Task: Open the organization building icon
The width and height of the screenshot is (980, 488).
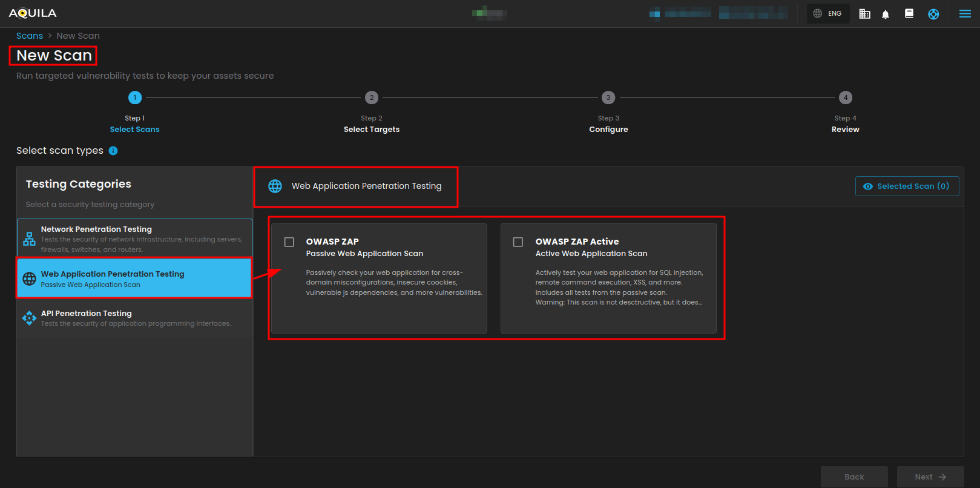Action: click(x=864, y=14)
